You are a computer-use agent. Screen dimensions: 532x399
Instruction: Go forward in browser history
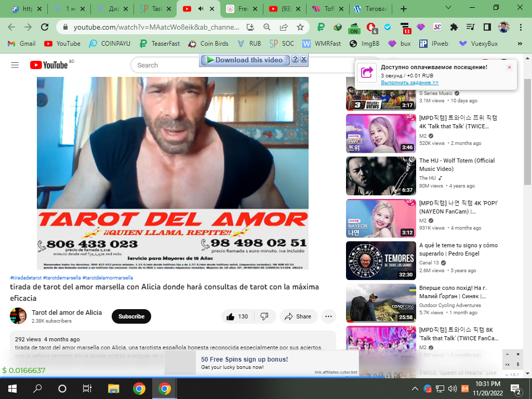click(28, 27)
